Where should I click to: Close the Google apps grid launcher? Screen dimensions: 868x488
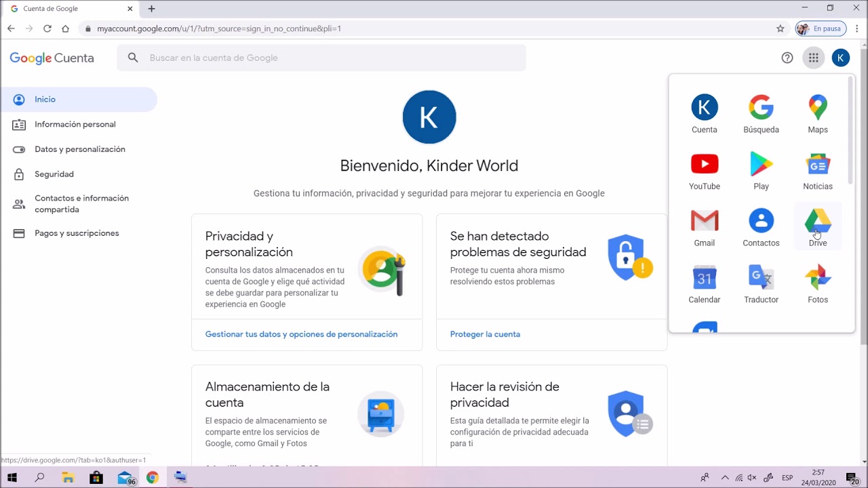(813, 58)
